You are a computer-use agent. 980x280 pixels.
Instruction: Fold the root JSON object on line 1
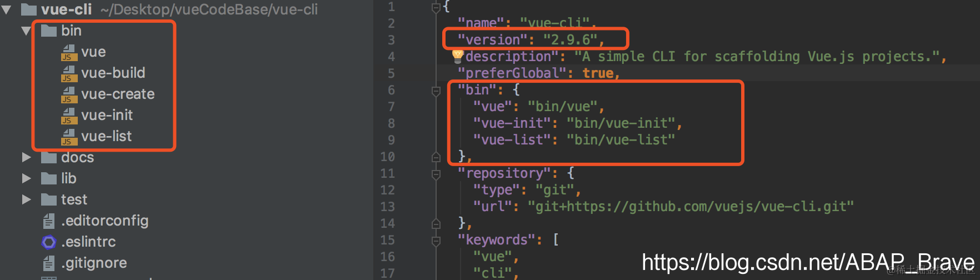(x=436, y=7)
